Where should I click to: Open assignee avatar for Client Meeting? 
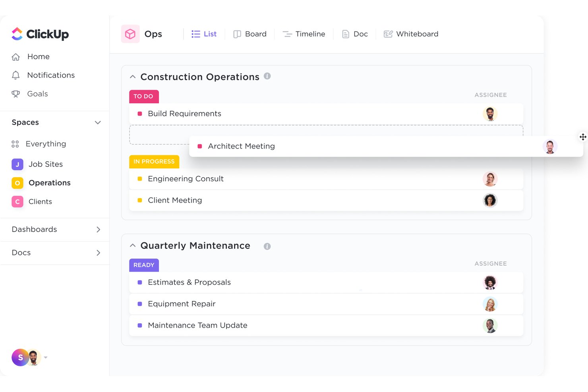490,201
